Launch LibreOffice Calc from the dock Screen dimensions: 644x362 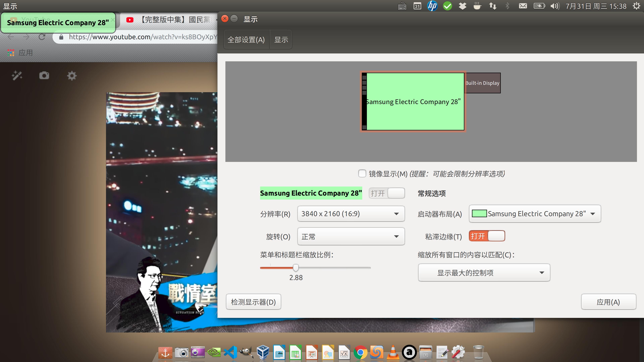coord(296,352)
